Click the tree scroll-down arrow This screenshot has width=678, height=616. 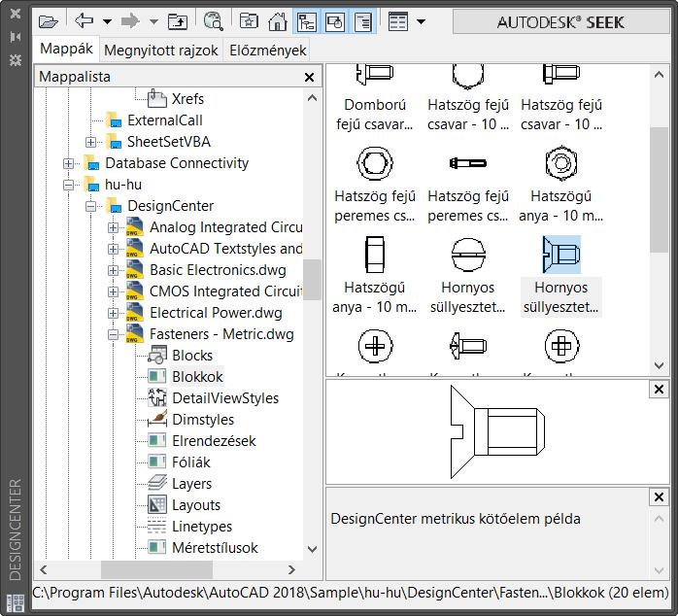(x=312, y=549)
